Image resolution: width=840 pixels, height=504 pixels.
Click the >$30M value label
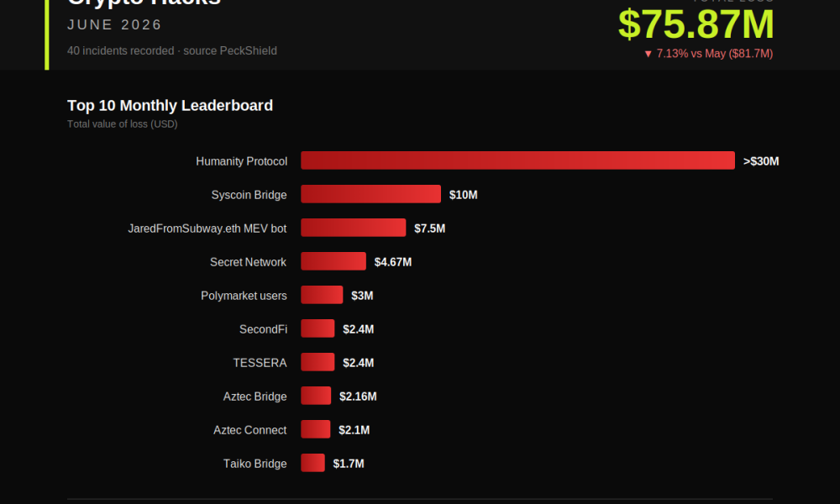click(x=761, y=161)
